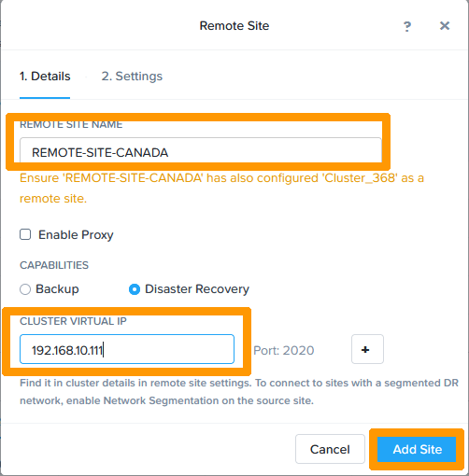The width and height of the screenshot is (469, 476).
Task: Focus the Cluster Virtual IP field
Action: 127,349
